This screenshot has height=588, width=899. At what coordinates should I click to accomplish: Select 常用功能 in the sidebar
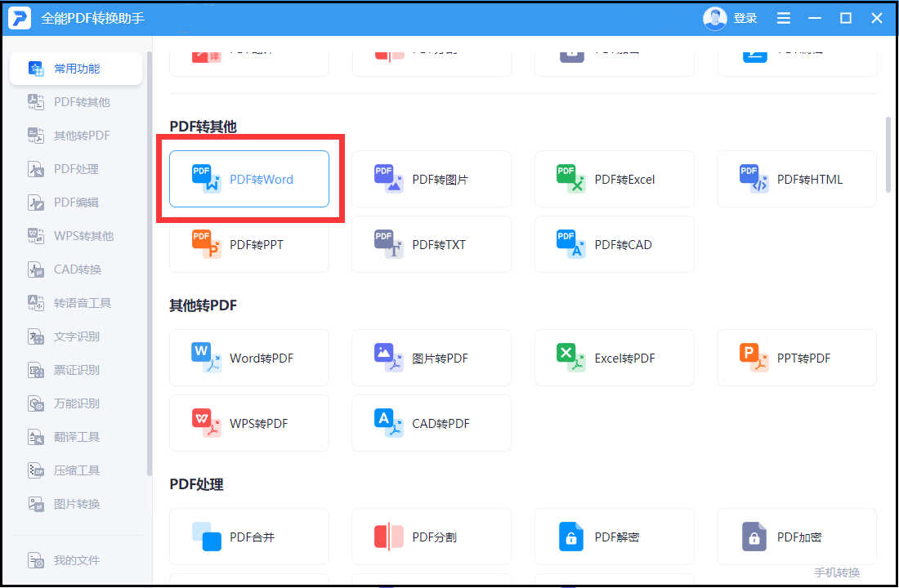pyautogui.click(x=76, y=69)
